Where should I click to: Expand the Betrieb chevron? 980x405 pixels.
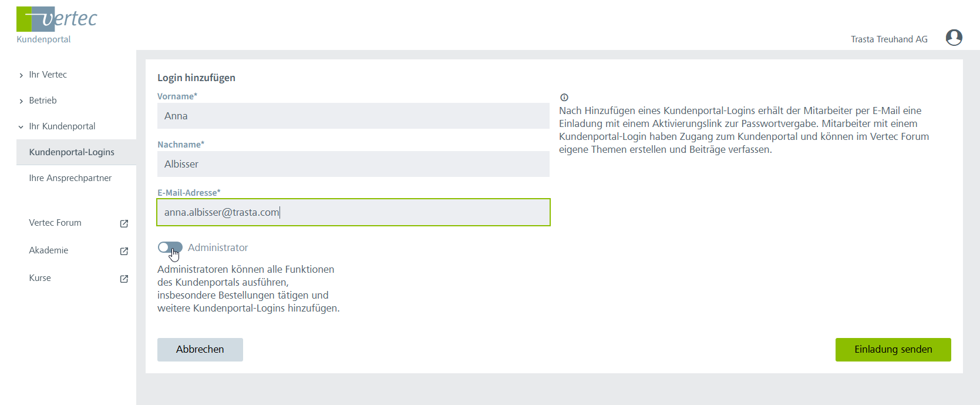click(x=21, y=101)
